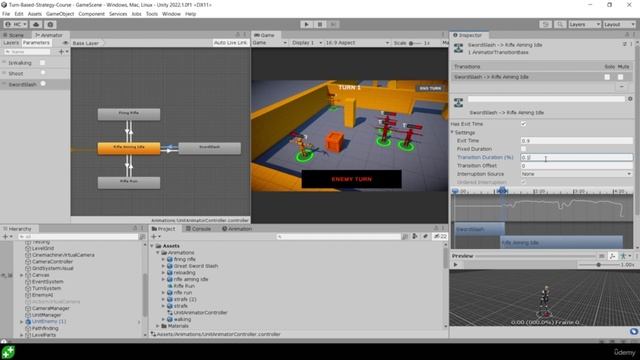The width and height of the screenshot is (640, 360).
Task: Click the Play mode button
Action: point(307,24)
